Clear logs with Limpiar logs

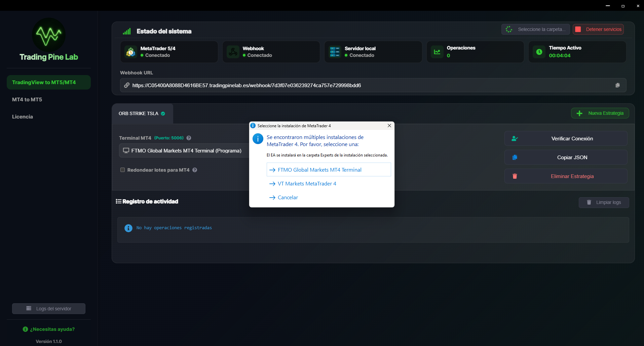click(x=604, y=202)
